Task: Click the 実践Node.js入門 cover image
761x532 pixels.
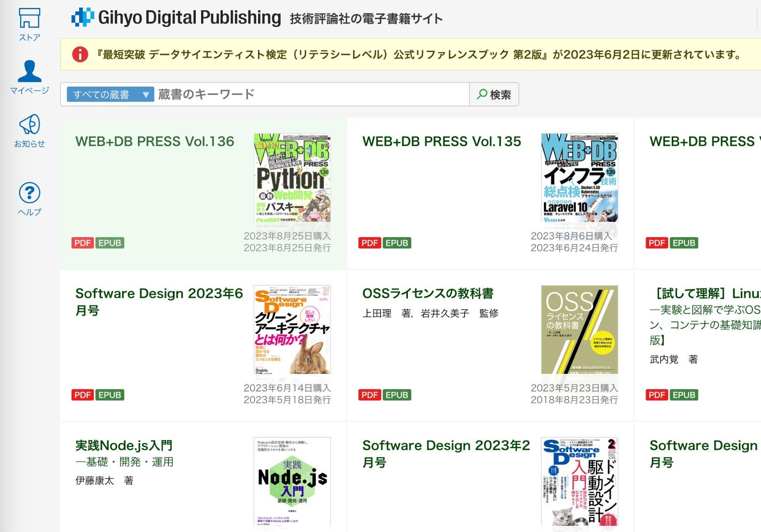Action: point(292,482)
